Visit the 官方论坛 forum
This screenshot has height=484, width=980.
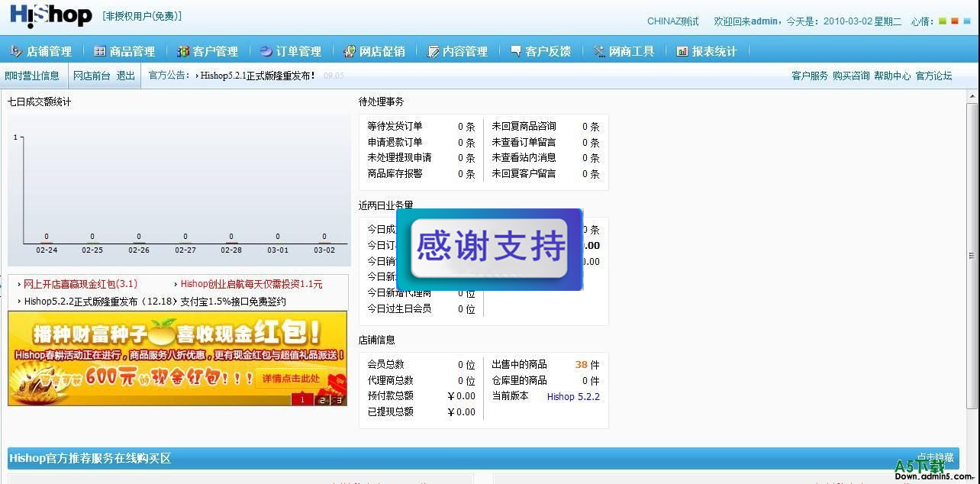pos(933,76)
